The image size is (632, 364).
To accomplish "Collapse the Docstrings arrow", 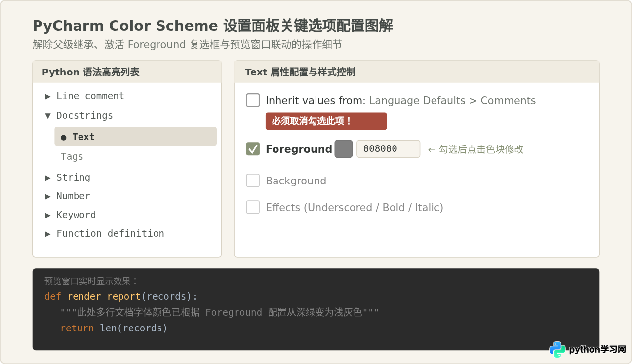I will click(x=48, y=116).
